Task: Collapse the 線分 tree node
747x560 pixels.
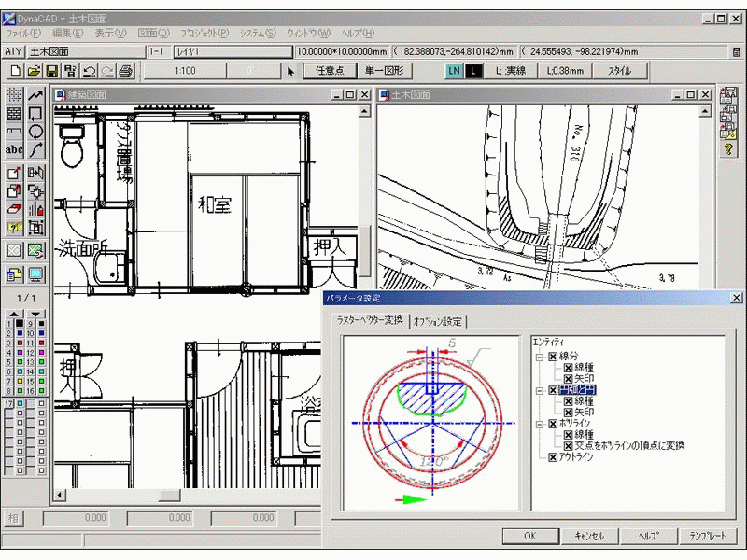Action: [x=539, y=356]
